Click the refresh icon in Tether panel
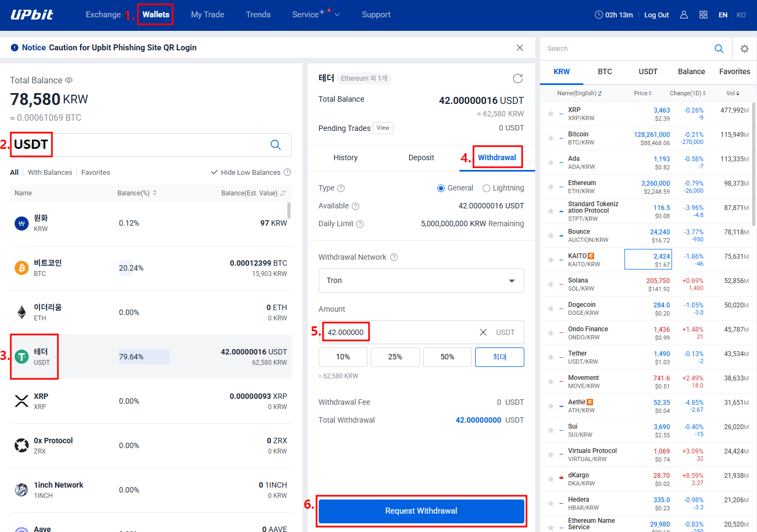 (517, 78)
